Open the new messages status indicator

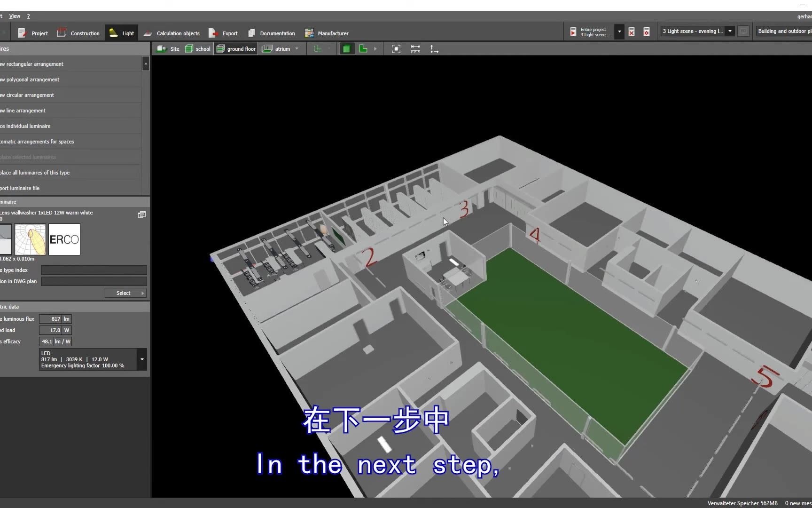pos(798,503)
